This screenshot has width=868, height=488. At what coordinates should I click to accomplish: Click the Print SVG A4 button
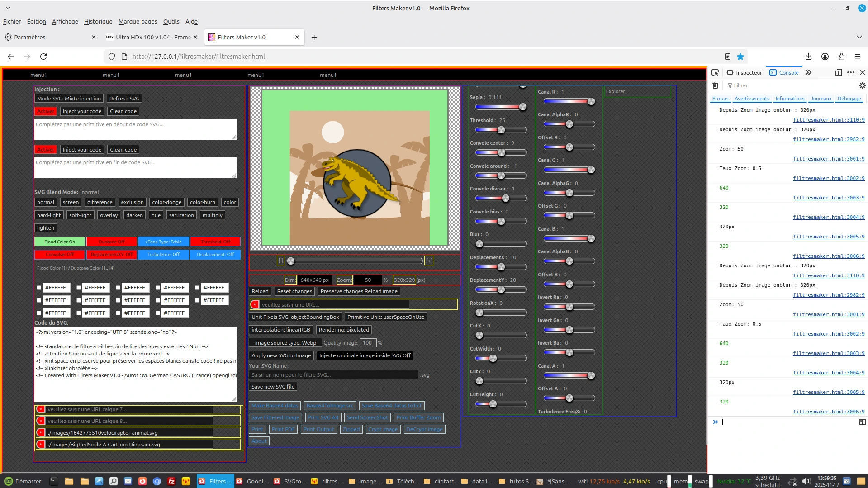tap(323, 417)
